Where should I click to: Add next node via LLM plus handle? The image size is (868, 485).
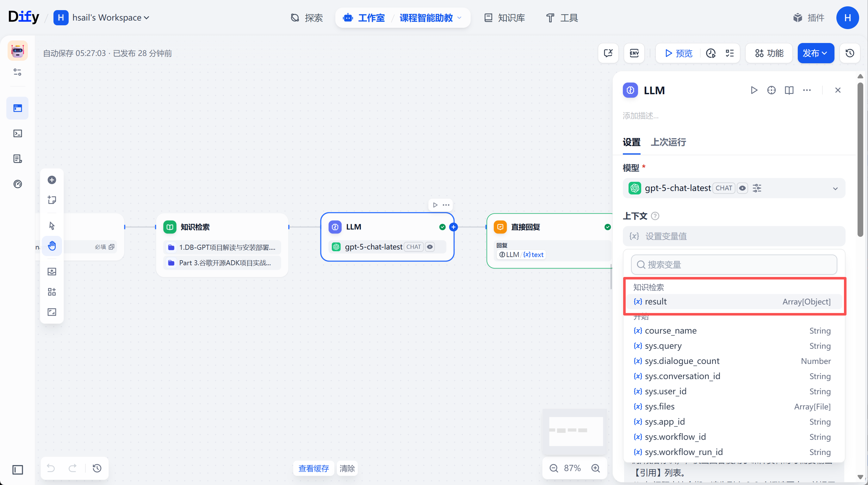click(454, 227)
